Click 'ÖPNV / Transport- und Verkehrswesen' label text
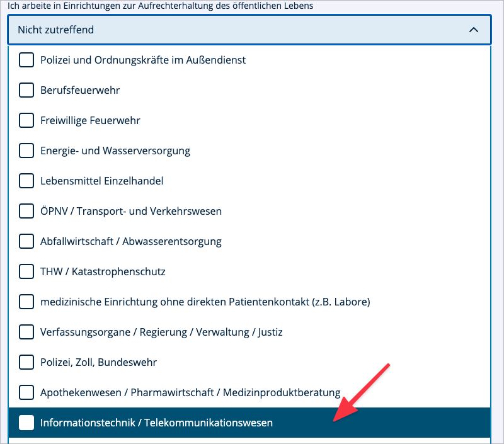This screenshot has width=504, height=444. [x=131, y=211]
